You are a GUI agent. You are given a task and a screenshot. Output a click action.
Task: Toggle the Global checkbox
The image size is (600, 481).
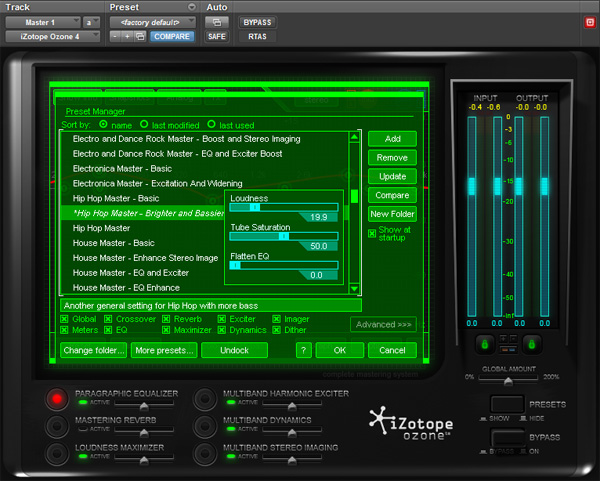pos(64,319)
